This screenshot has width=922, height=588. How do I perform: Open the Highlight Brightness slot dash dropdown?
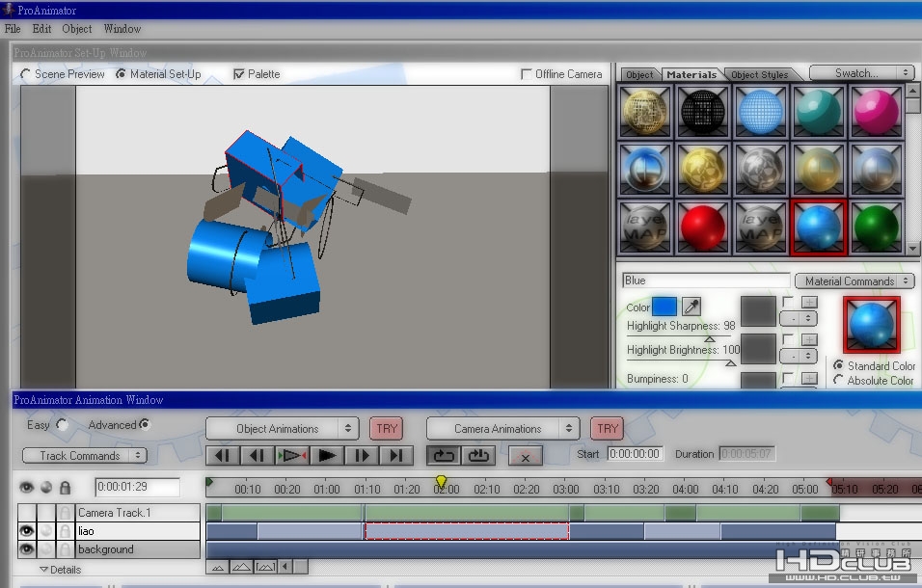(x=800, y=356)
